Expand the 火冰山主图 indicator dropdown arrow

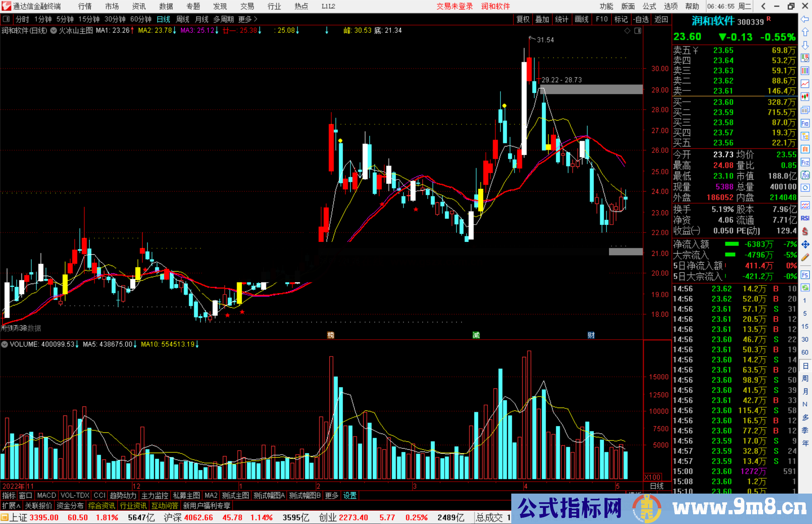coord(54,30)
